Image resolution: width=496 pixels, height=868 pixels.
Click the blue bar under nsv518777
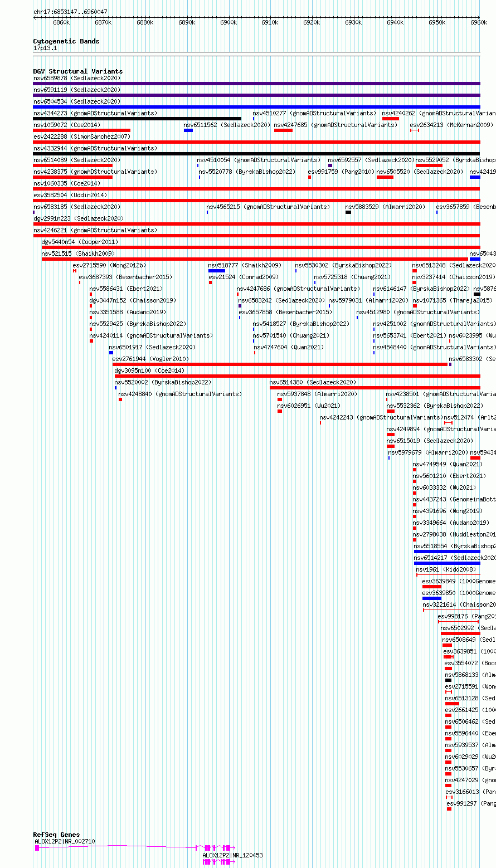tap(217, 271)
